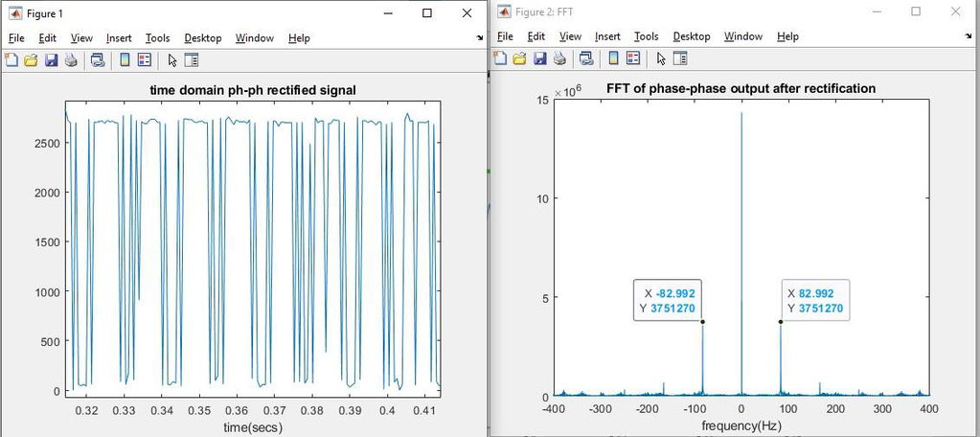Select data tip showing X 82.992 positive
980x437 pixels.
pos(815,300)
